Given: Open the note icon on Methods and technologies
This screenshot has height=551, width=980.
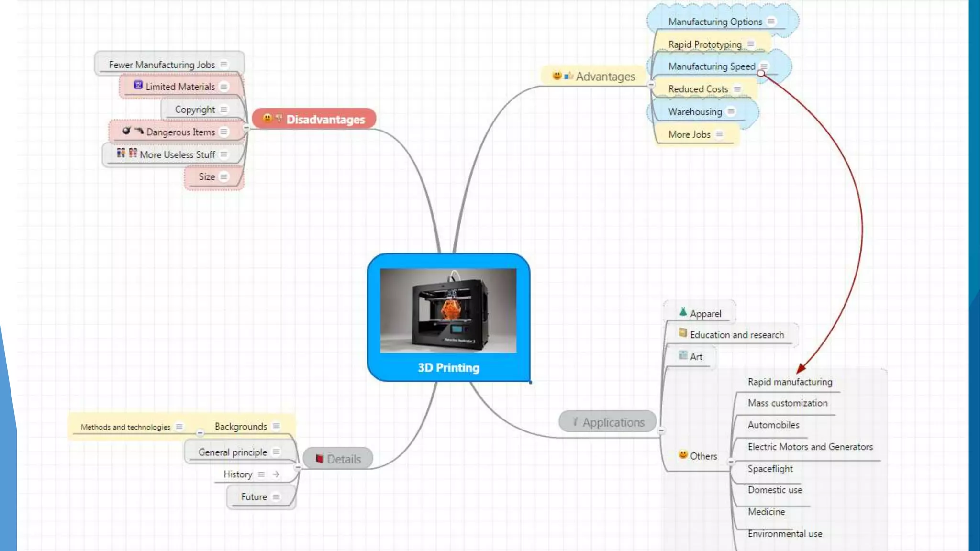Looking at the screenshot, I should pos(179,427).
